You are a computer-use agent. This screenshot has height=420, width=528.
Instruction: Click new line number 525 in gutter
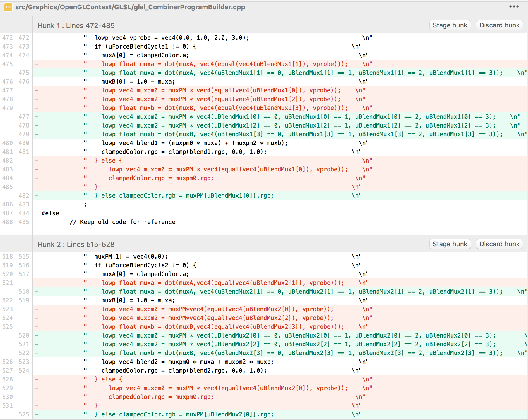point(24,414)
